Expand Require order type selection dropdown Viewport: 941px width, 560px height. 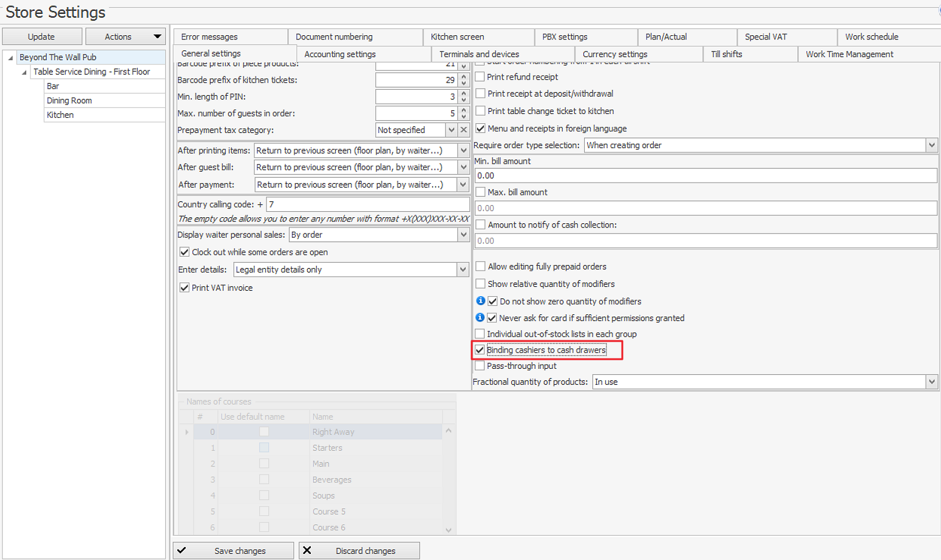[x=931, y=145]
